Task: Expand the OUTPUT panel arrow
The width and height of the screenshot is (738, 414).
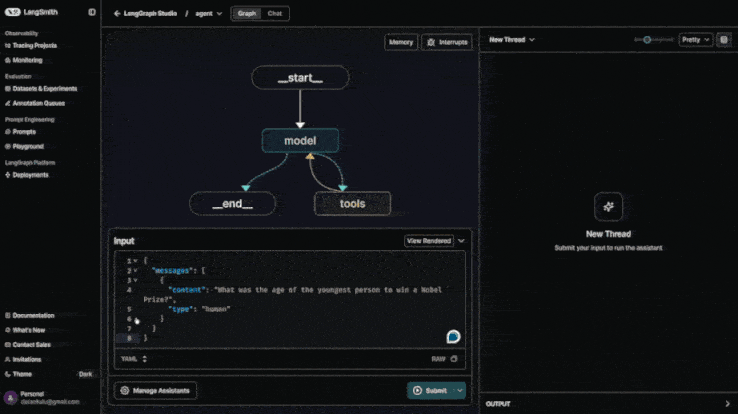Action: pos(727,404)
